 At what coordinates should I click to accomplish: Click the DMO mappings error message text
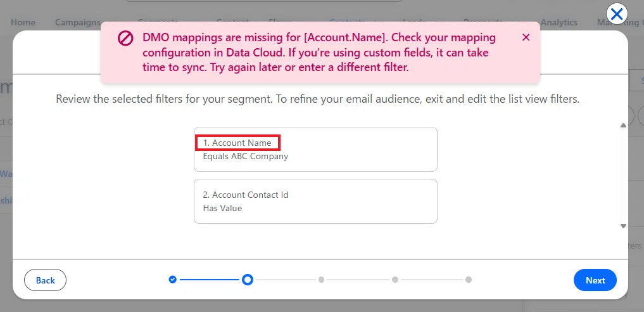pyautogui.click(x=319, y=53)
